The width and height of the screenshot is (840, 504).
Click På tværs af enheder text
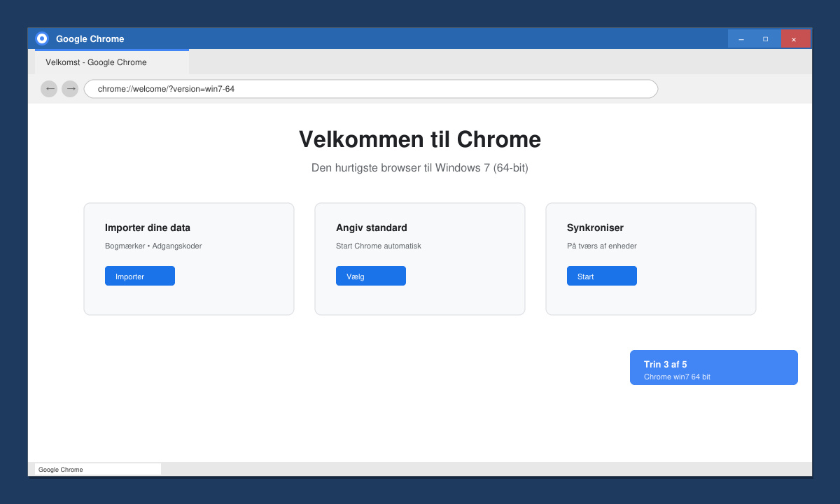(x=602, y=246)
